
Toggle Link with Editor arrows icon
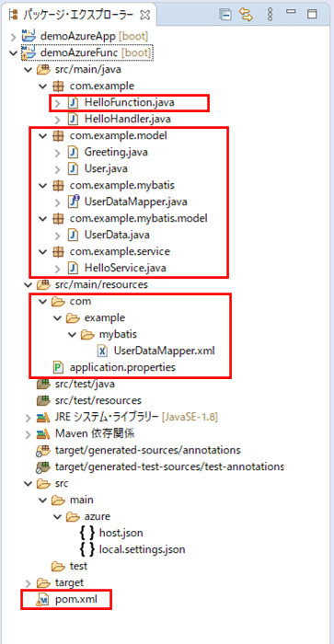pos(247,15)
